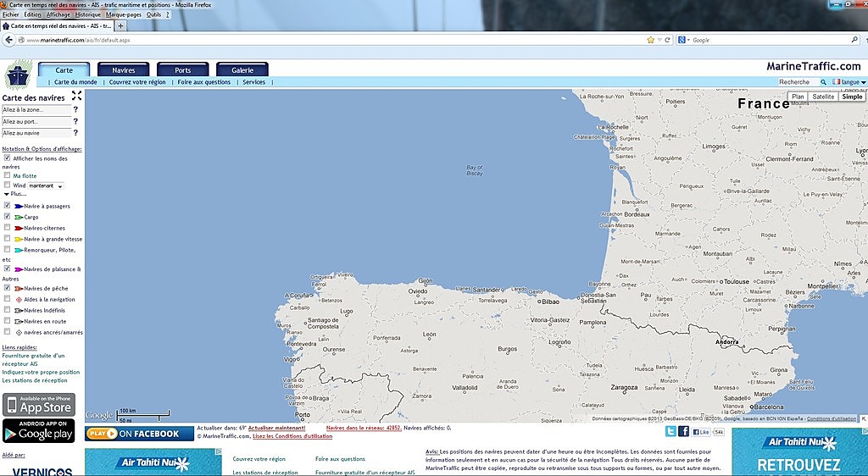Enable the Wind checkbox
The width and height of the screenshot is (868, 476).
(7, 185)
